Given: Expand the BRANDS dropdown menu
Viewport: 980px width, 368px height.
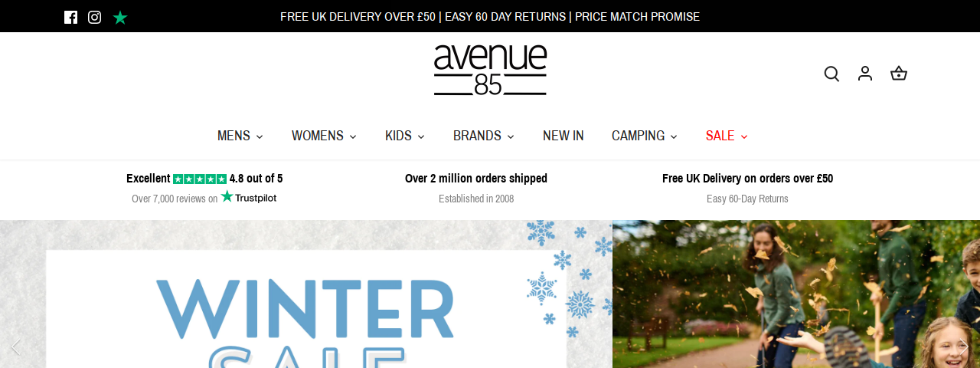Looking at the screenshot, I should tap(484, 136).
